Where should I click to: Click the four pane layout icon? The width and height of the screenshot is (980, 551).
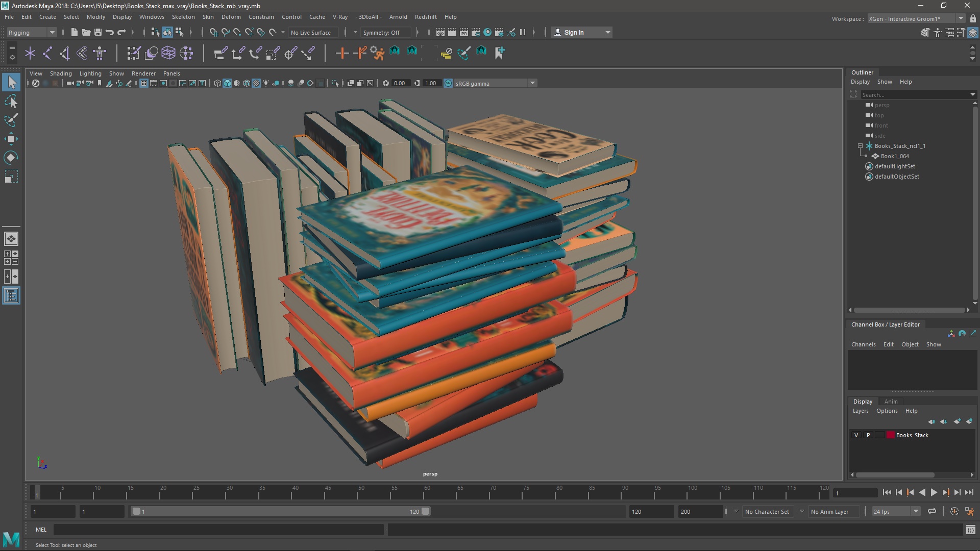(11, 258)
